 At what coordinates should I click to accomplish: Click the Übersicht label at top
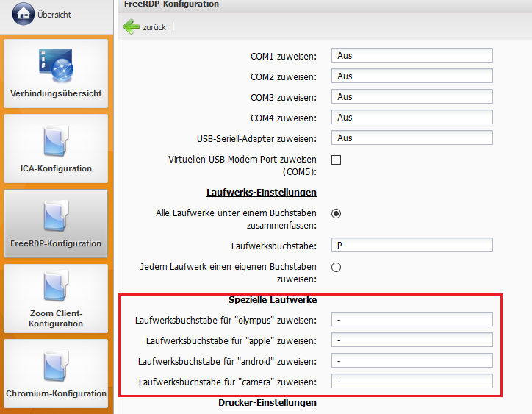54,15
